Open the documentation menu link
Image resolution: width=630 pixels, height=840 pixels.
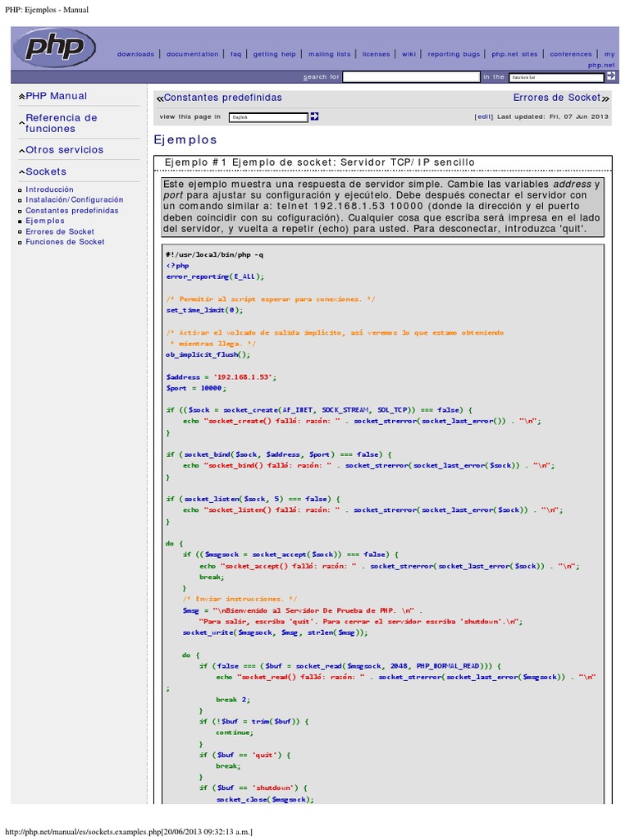192,54
